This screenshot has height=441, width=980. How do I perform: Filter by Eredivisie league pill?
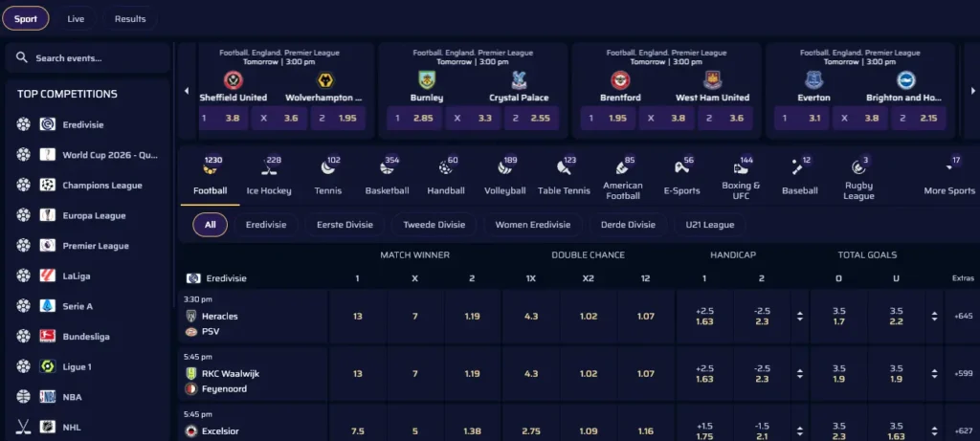coord(266,225)
